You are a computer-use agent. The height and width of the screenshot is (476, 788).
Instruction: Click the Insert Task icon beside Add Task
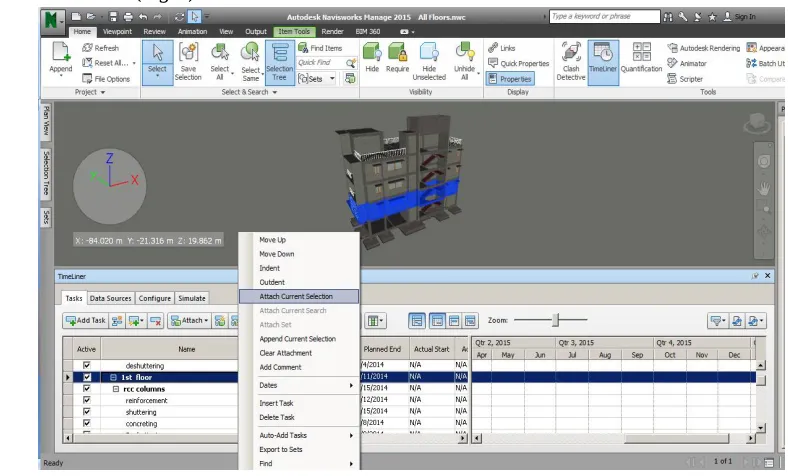117,321
